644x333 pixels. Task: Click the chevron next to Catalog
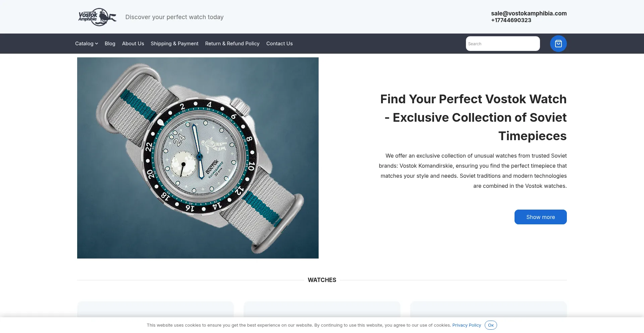97,44
